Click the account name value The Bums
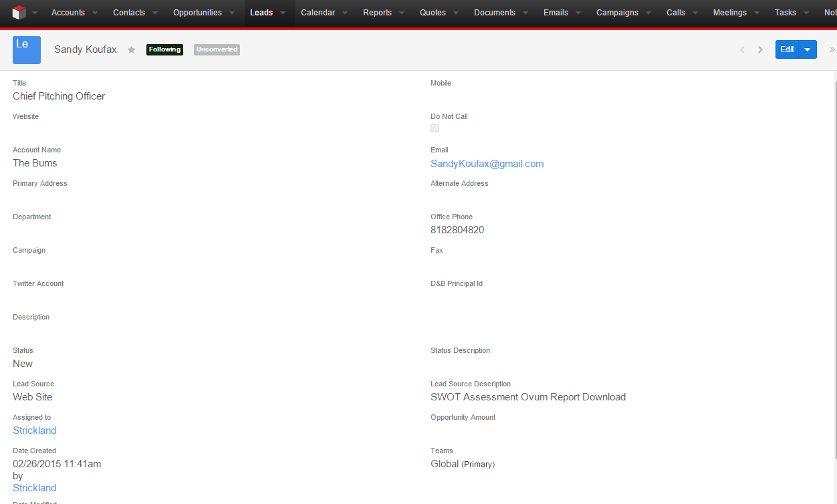Viewport: 837px width, 504px height. [x=35, y=163]
